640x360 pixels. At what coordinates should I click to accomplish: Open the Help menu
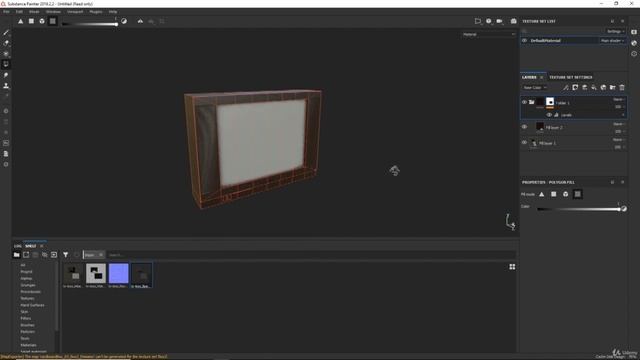(113, 12)
